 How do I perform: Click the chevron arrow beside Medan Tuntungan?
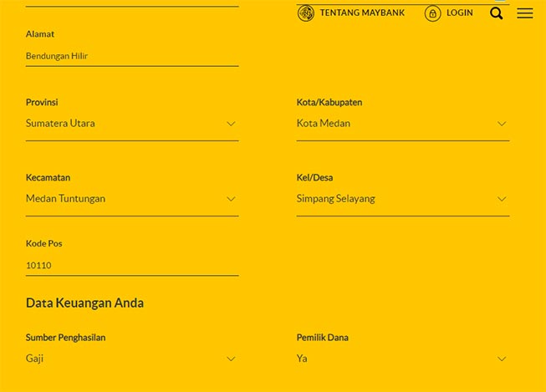coord(231,199)
